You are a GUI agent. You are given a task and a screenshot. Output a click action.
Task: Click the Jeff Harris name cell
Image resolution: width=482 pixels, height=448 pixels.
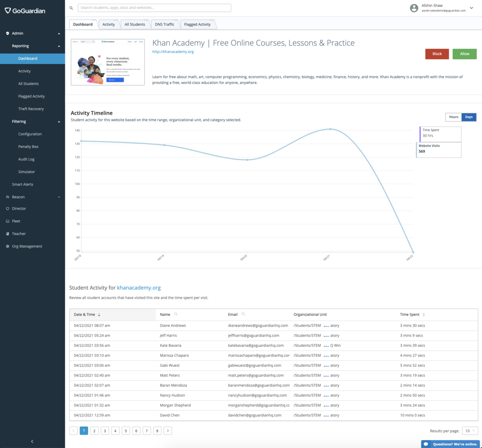pyautogui.click(x=168, y=335)
